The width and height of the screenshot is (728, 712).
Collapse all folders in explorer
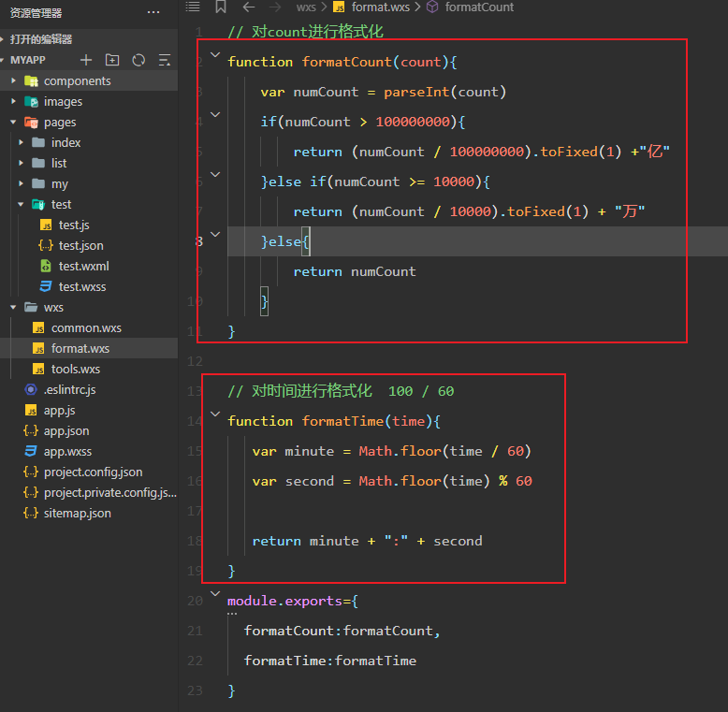[165, 60]
